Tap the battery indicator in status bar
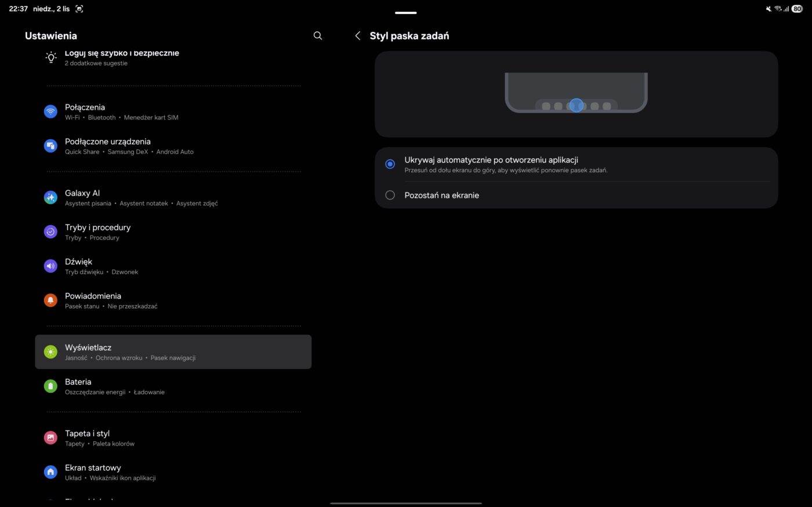 pyautogui.click(x=797, y=9)
